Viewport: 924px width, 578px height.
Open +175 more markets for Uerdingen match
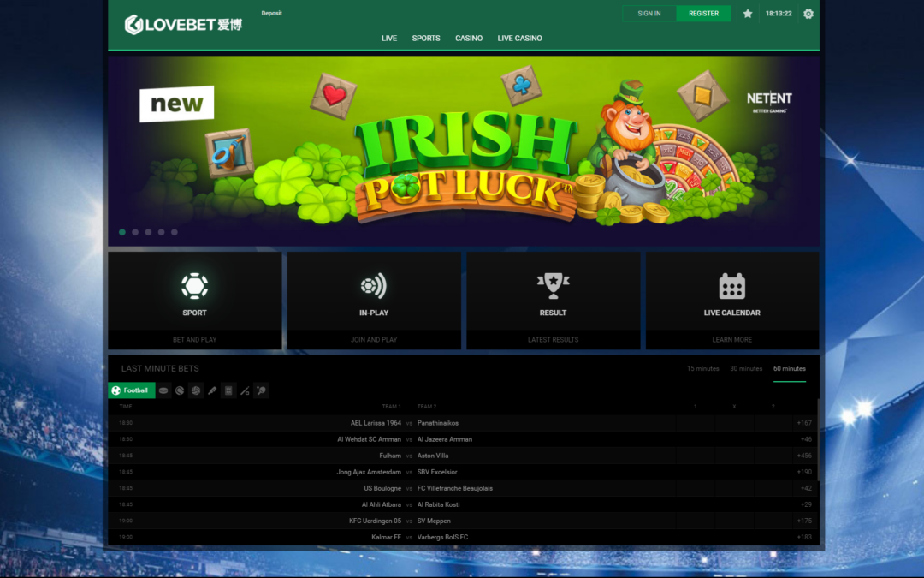pyautogui.click(x=803, y=521)
